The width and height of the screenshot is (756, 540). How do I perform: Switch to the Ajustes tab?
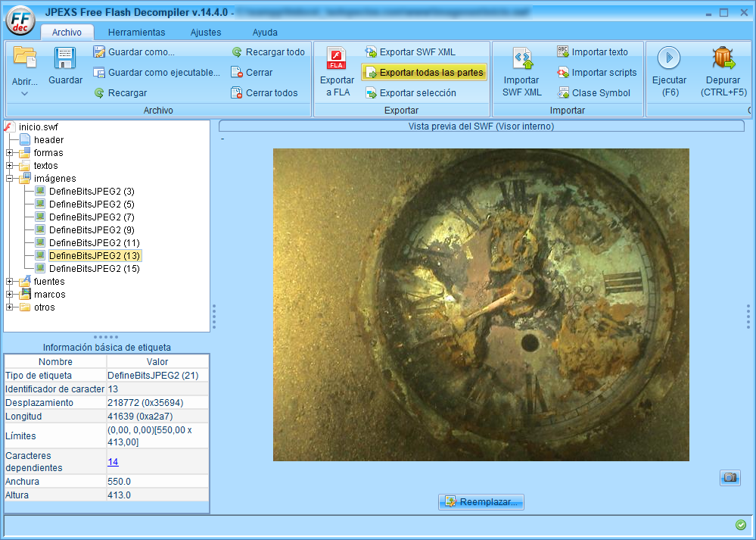[x=206, y=33]
